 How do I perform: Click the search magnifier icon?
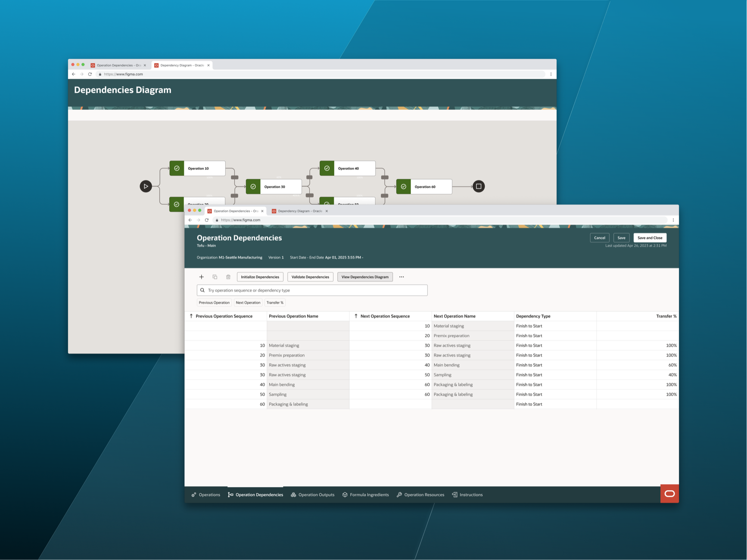coord(202,290)
